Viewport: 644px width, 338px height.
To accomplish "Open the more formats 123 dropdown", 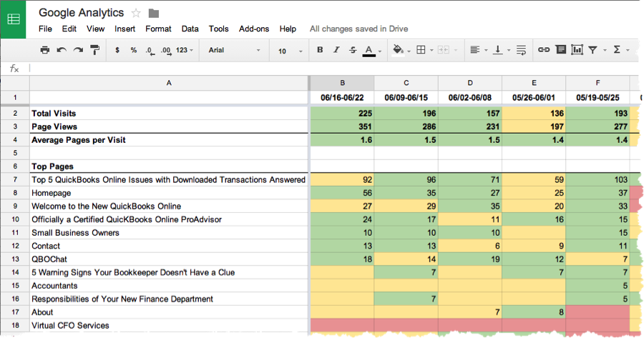I will (185, 50).
